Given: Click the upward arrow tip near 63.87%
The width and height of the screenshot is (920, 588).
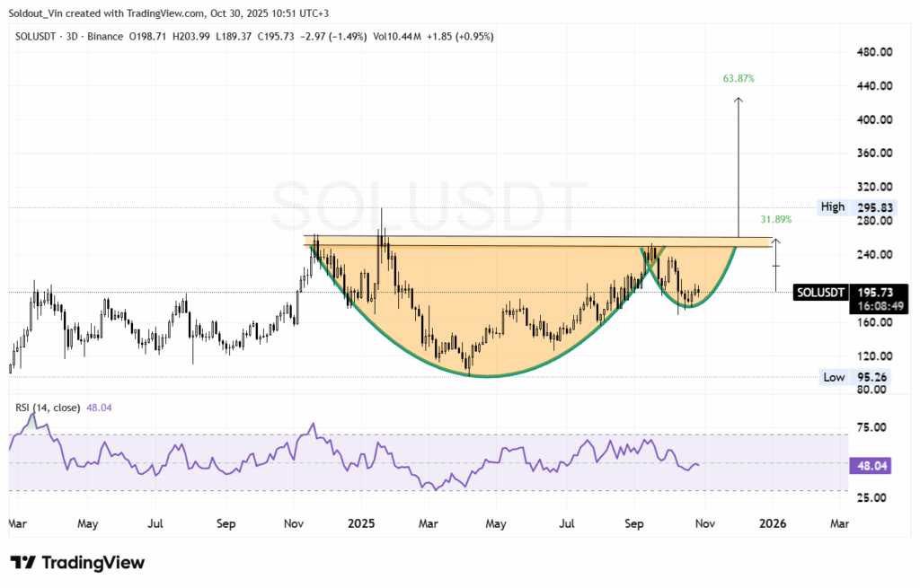Looking at the screenshot, I should (739, 100).
